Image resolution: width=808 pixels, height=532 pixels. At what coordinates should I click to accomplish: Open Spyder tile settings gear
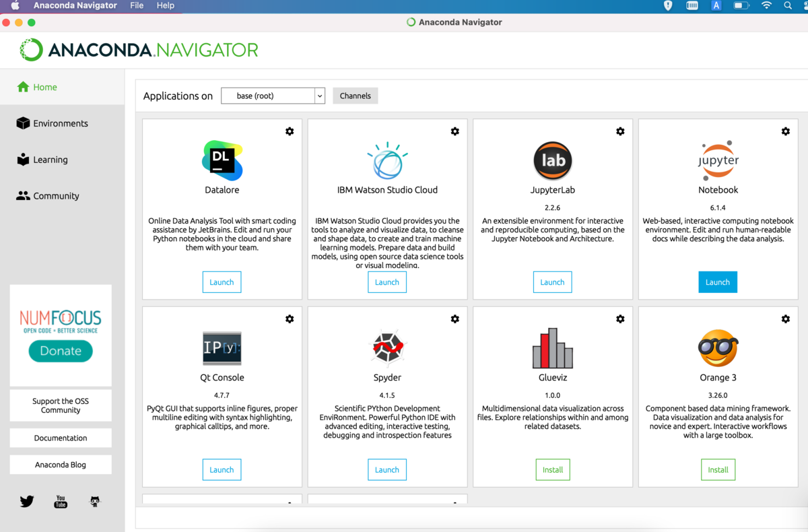tap(455, 319)
